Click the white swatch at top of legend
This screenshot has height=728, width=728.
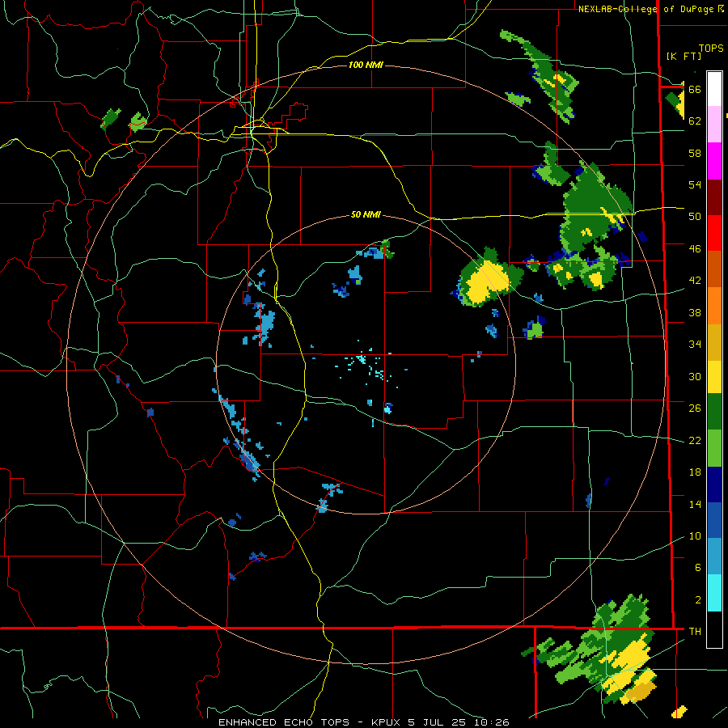pyautogui.click(x=714, y=89)
